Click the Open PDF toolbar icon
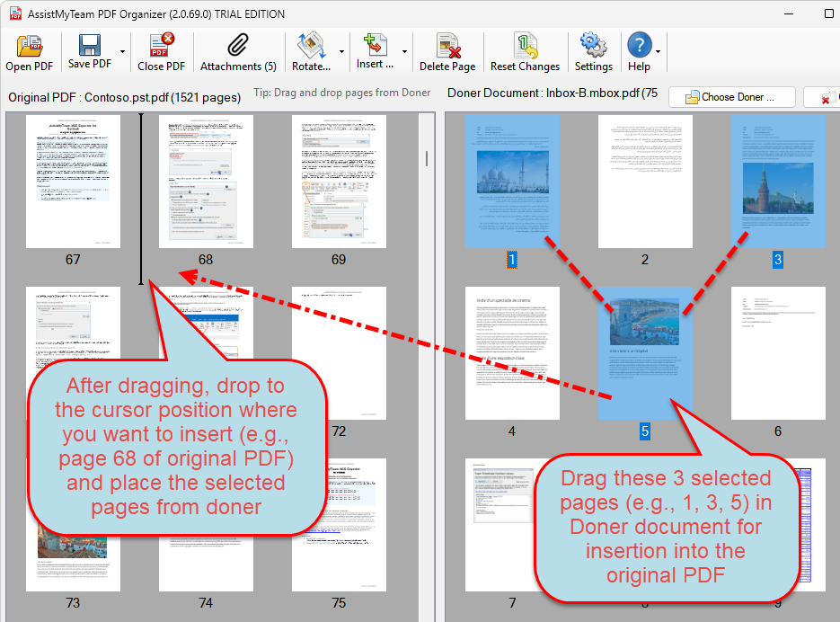This screenshot has width=840, height=622. click(30, 46)
